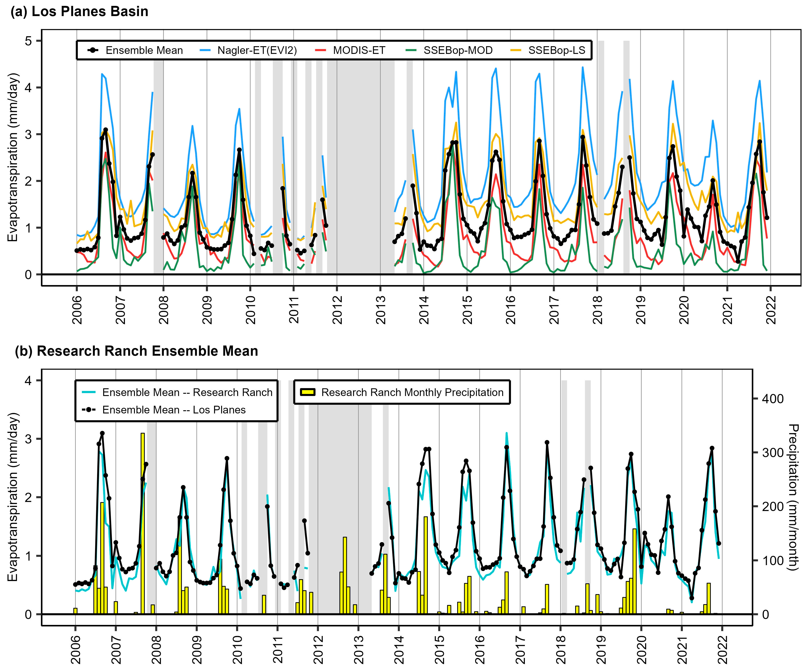The image size is (808, 672).
Task: Click the green SSEBop-MOD legend swatch
Action: pyautogui.click(x=411, y=50)
